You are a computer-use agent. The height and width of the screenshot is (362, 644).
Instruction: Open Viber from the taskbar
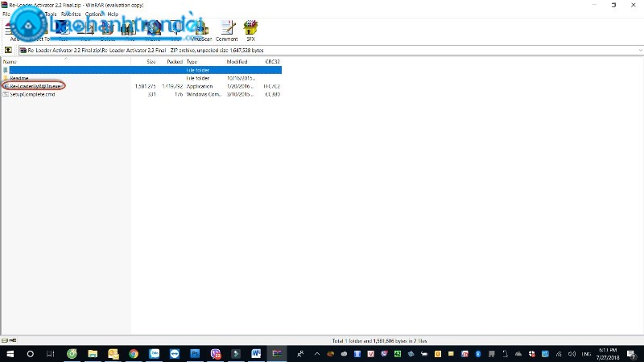216,354
